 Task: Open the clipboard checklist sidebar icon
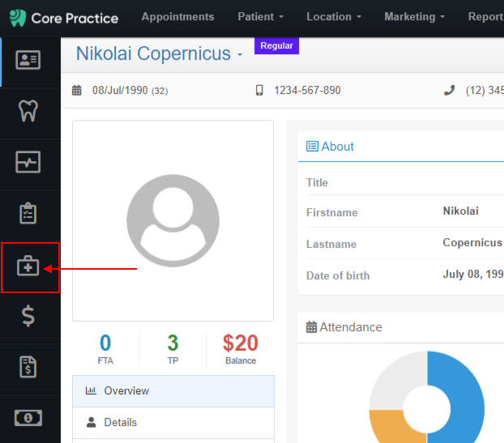click(28, 213)
